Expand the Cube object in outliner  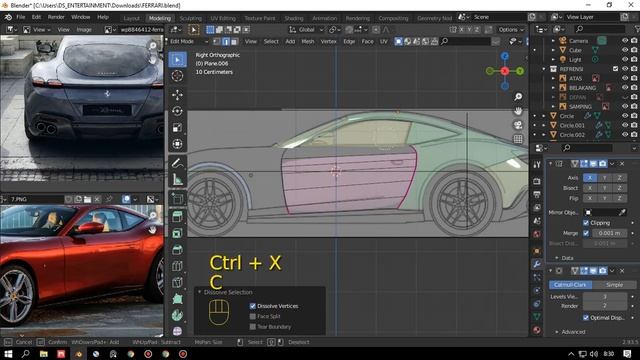[x=553, y=50]
